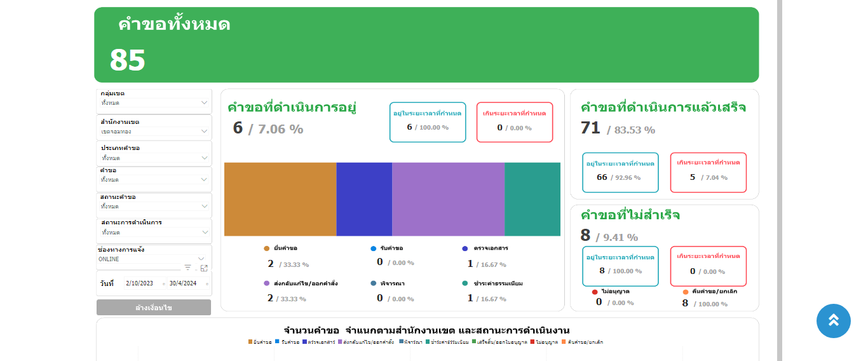Click the blue รับคำขอ legend dot
The image size is (868, 361).
coord(374,249)
